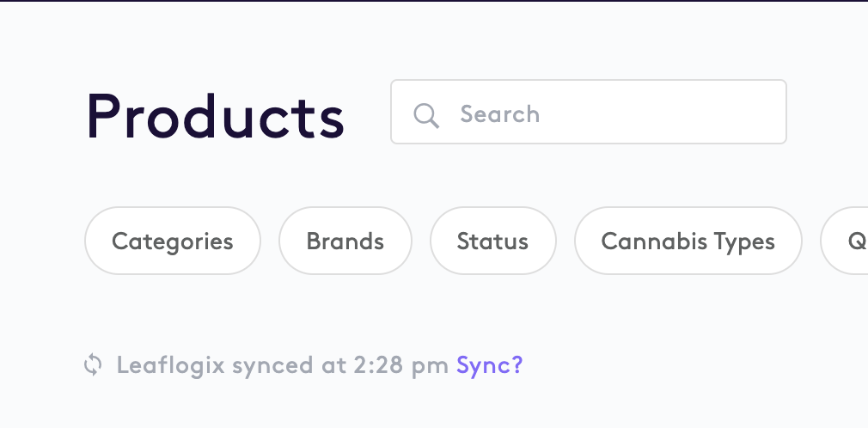Image resolution: width=868 pixels, height=428 pixels.
Task: Click the purple Sync? link
Action: point(489,365)
